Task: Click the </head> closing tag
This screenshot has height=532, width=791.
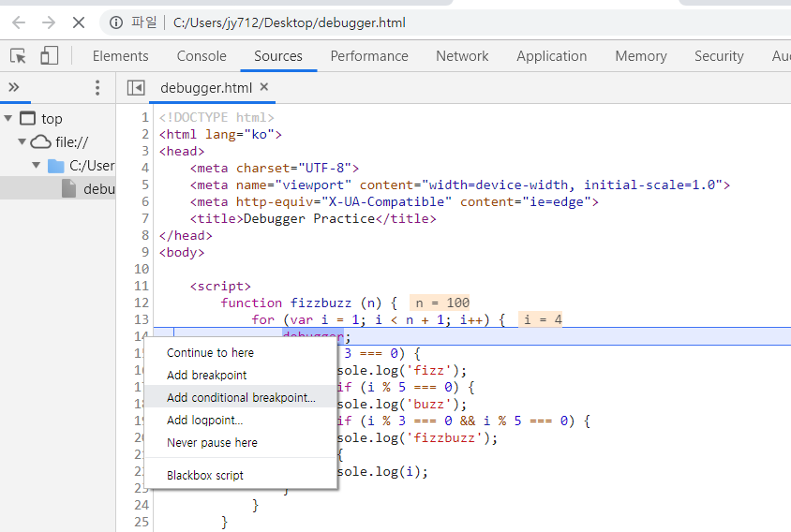Action: click(x=186, y=235)
